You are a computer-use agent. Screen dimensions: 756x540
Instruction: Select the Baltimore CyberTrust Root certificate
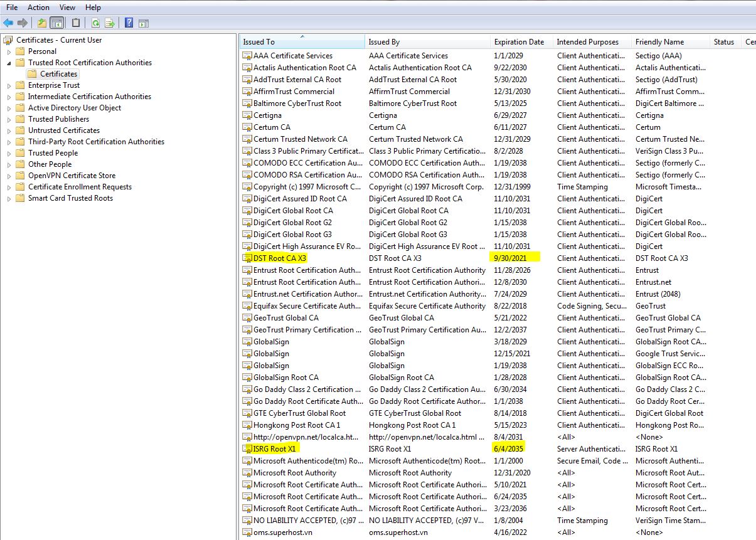coord(297,103)
